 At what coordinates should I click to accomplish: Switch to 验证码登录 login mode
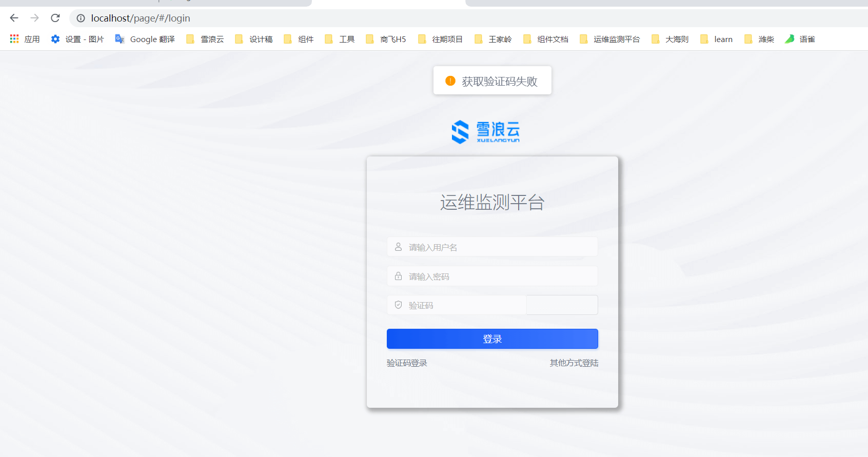tap(407, 363)
